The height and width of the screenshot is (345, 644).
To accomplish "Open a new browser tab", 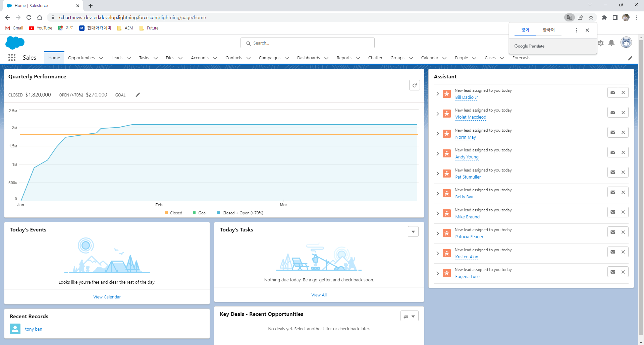I will tap(91, 6).
